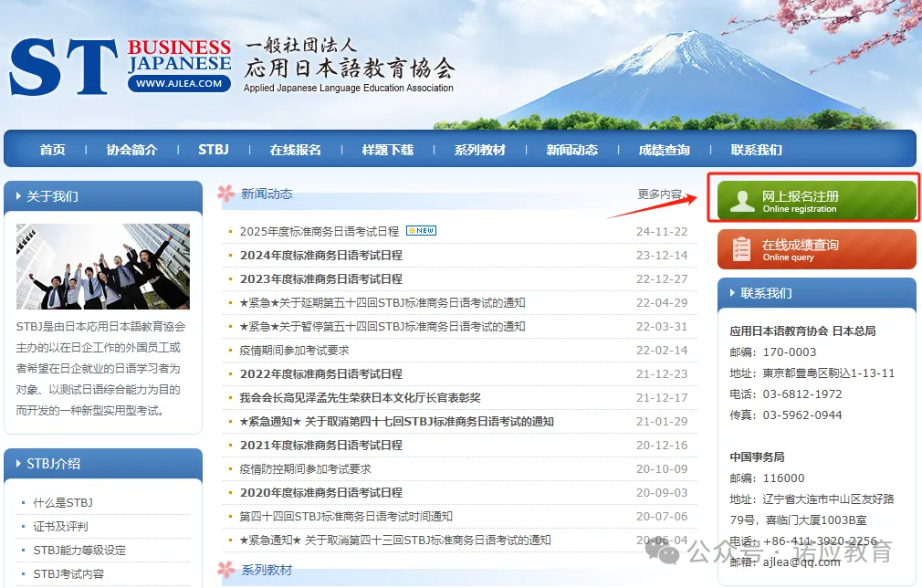The width and height of the screenshot is (922, 588).
Task: Click the triangle arrow beside 关于我们
Action: [19, 196]
